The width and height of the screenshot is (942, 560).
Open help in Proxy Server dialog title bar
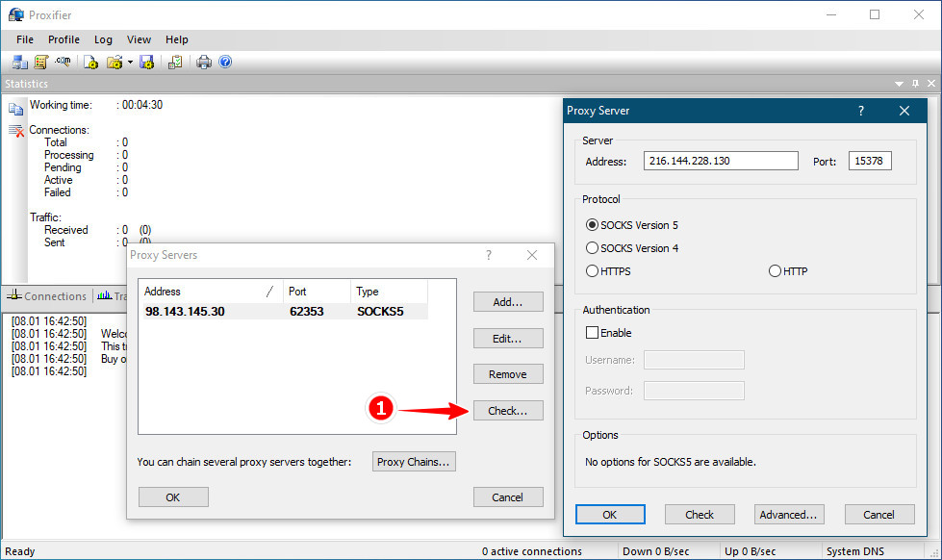tap(861, 111)
